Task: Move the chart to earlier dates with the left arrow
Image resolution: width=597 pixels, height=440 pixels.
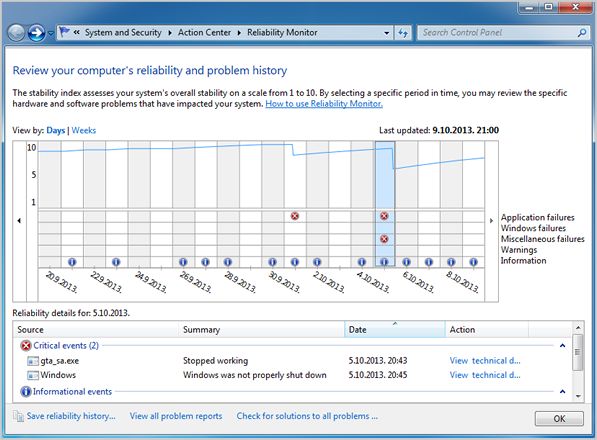Action: tap(19, 221)
